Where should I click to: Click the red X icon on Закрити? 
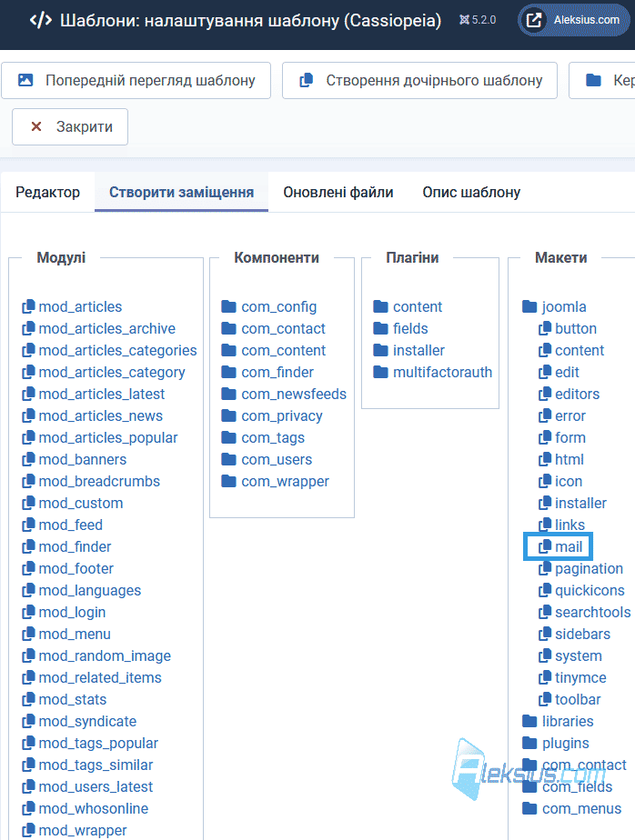[35, 126]
